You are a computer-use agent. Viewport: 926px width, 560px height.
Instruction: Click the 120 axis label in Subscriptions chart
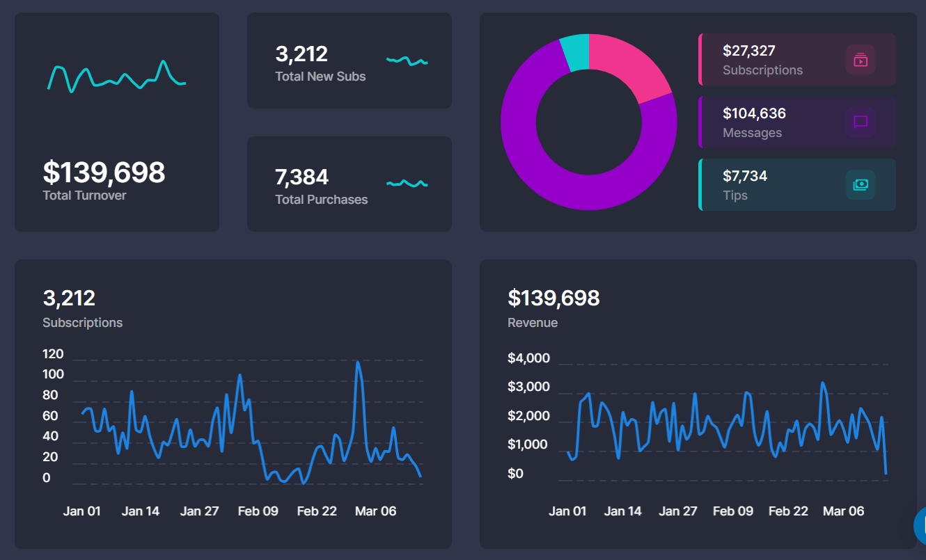[x=53, y=354]
